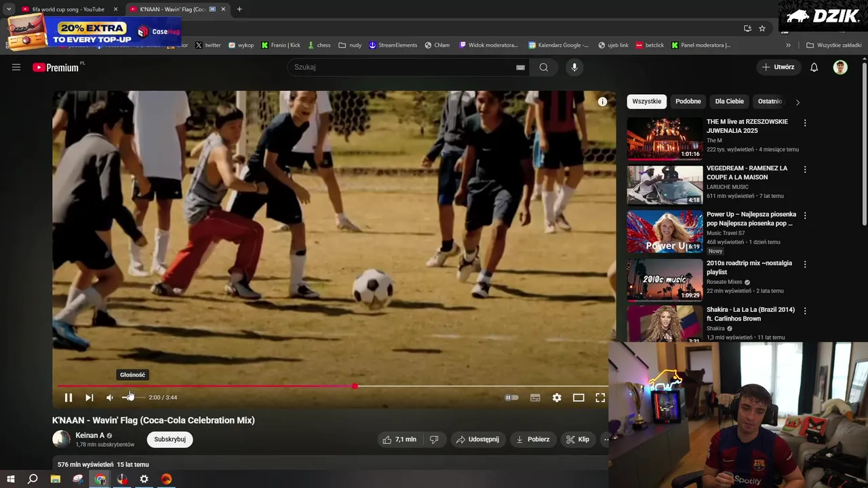Click the Utwórz create button

778,67
